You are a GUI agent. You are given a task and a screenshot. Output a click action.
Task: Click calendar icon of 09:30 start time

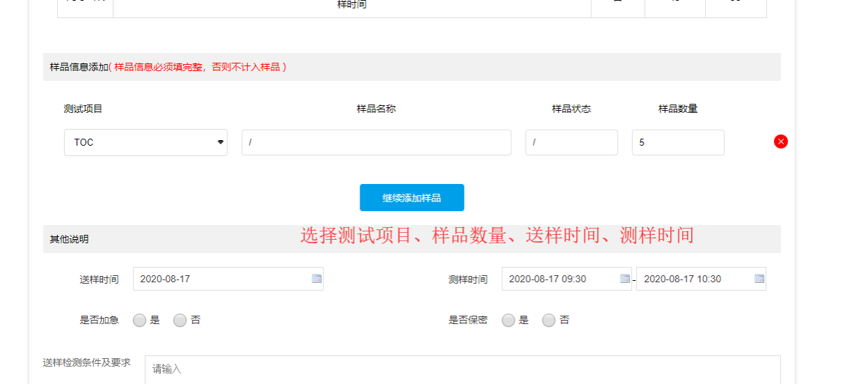(x=625, y=279)
